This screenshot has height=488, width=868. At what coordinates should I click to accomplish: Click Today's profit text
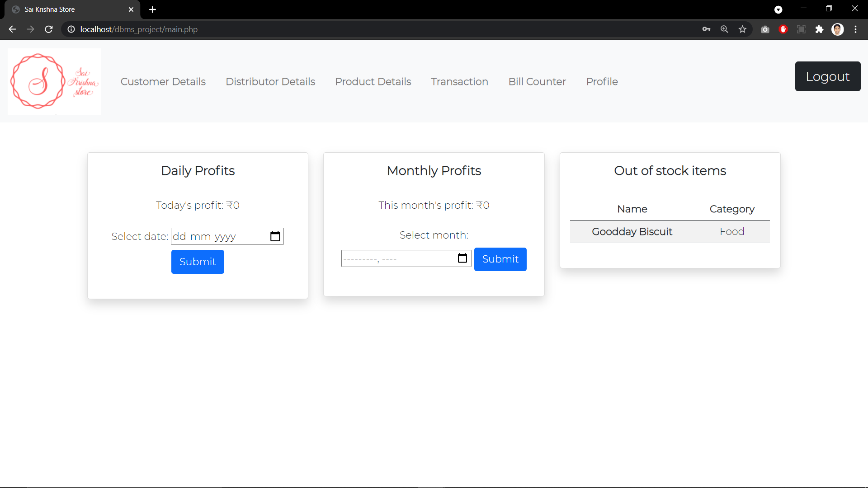click(x=198, y=205)
